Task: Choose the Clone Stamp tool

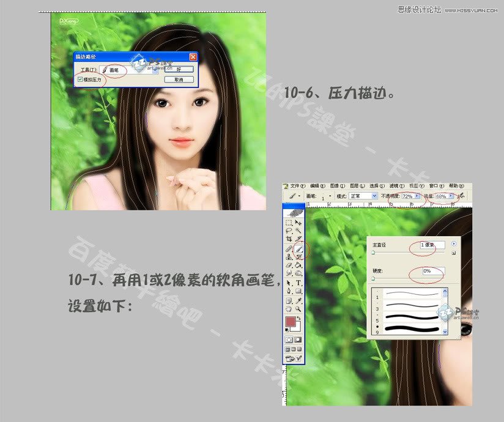Action: click(289, 256)
